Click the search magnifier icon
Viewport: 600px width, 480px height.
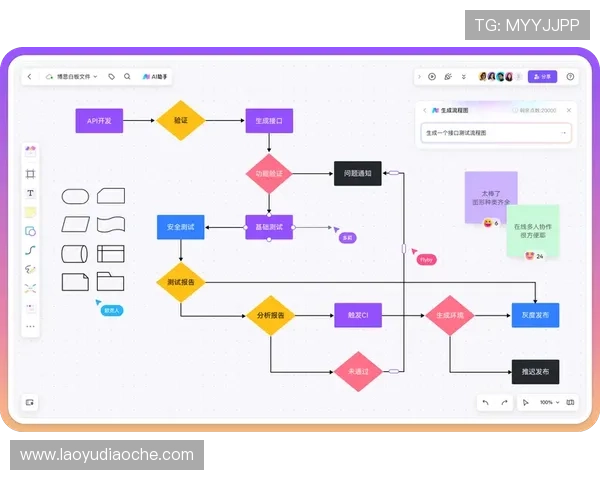[127, 76]
